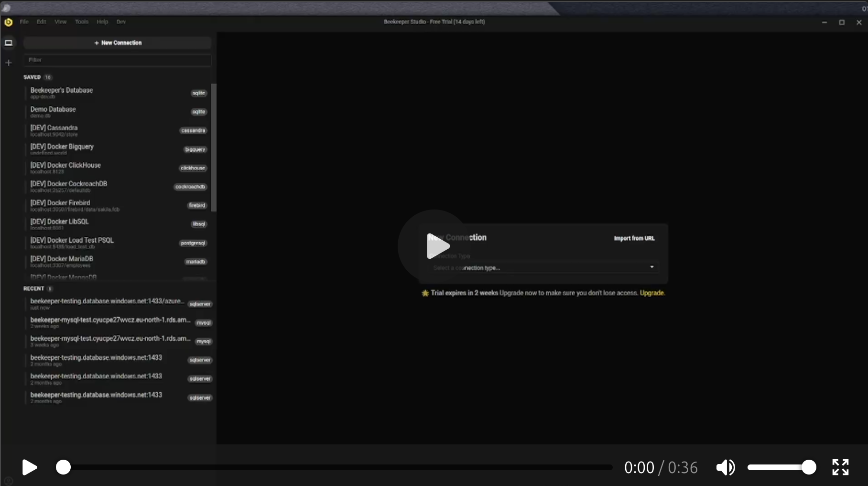Screen dimensions: 868x486
Task: Click the New Connection button
Action: [x=118, y=43]
